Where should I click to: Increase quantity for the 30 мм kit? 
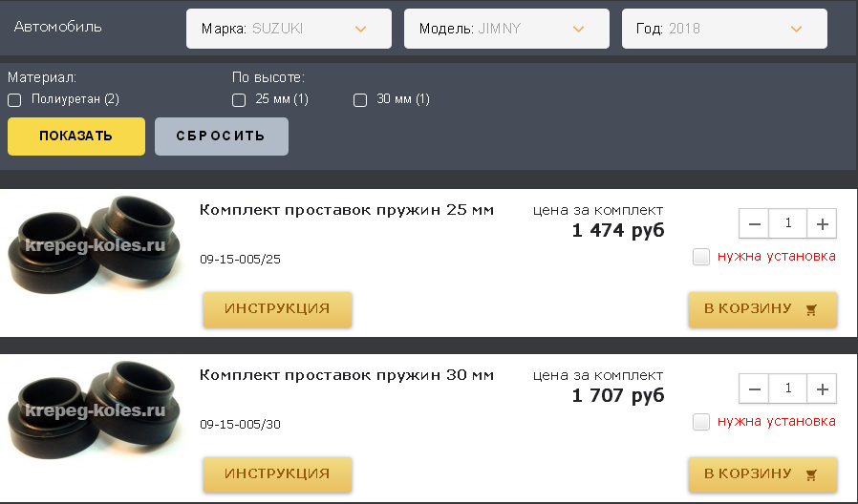(822, 389)
